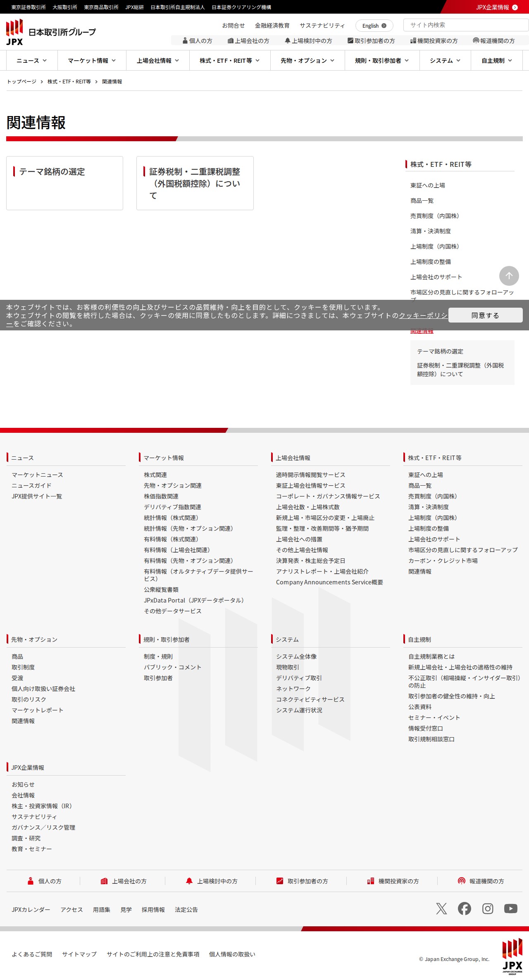Screen dimensions: 529x980
Task: Open 日本取引所自主規制法人 in the top bar
Action: pos(178,7)
